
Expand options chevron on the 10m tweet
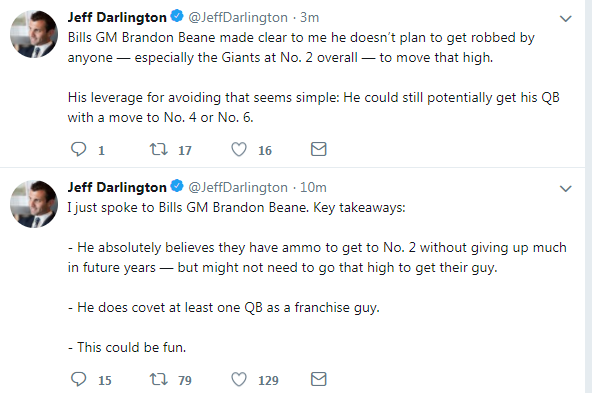(565, 188)
